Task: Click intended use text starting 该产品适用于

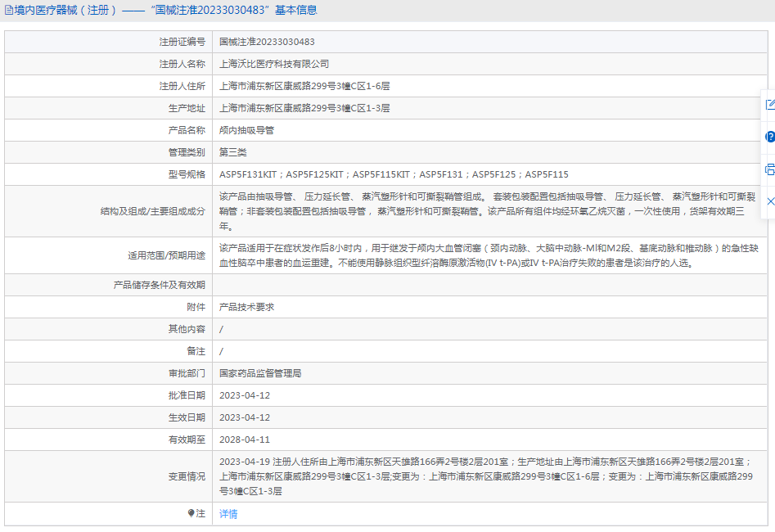Action: pyautogui.click(x=489, y=255)
